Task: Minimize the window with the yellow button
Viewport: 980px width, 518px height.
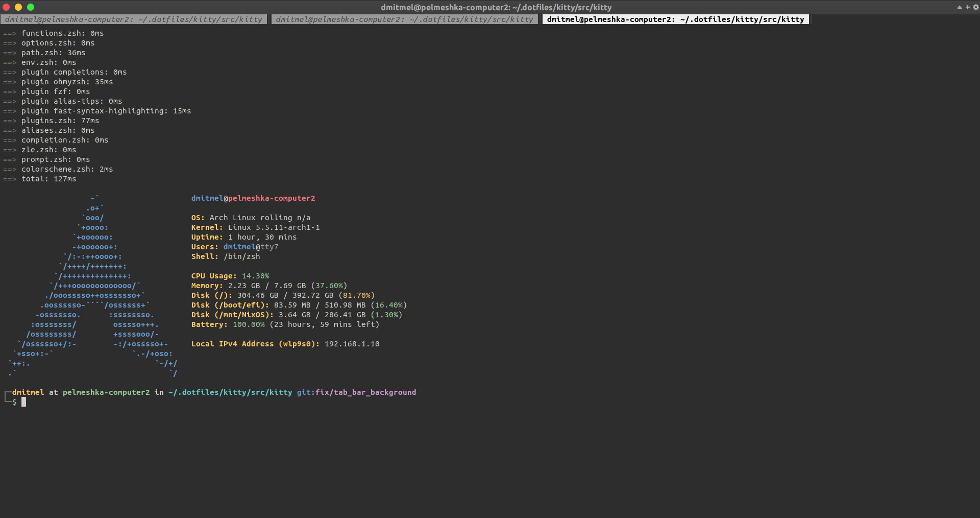Action: click(18, 7)
